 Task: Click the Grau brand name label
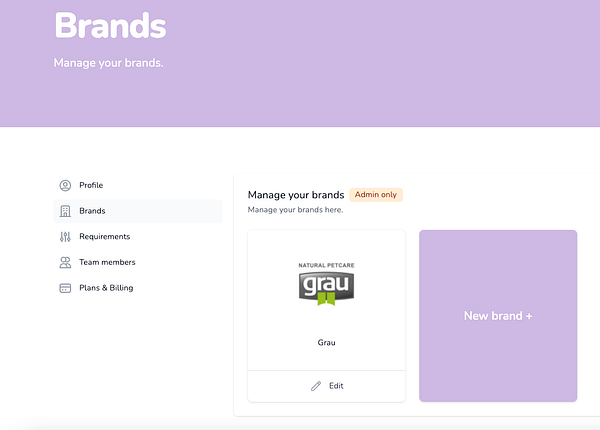326,343
